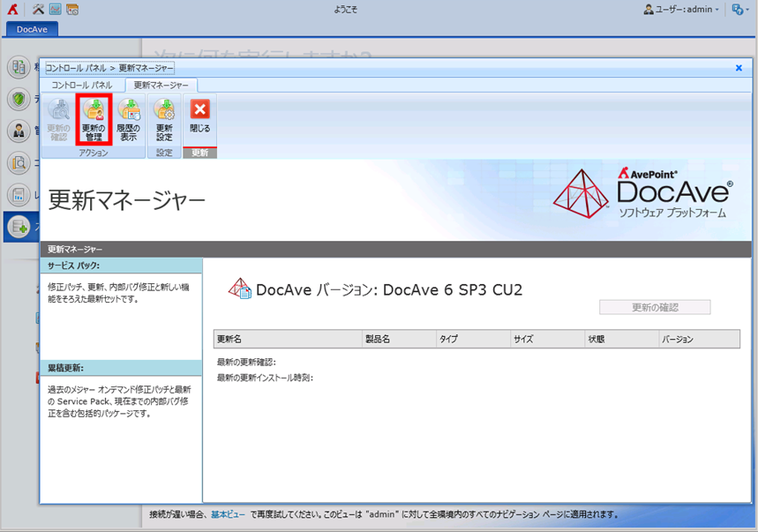Image resolution: width=758 pixels, height=532 pixels.
Task: Click the cumulative update description text
Action: pos(119,401)
